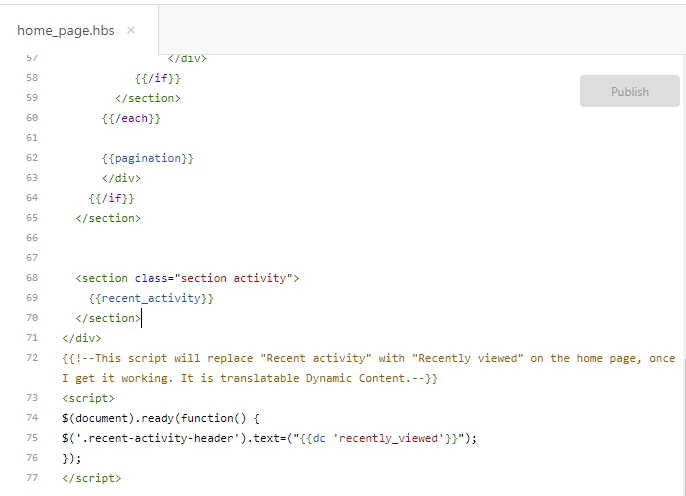The width and height of the screenshot is (686, 496).
Task: Click the </div> tag on line 63
Action: [121, 178]
